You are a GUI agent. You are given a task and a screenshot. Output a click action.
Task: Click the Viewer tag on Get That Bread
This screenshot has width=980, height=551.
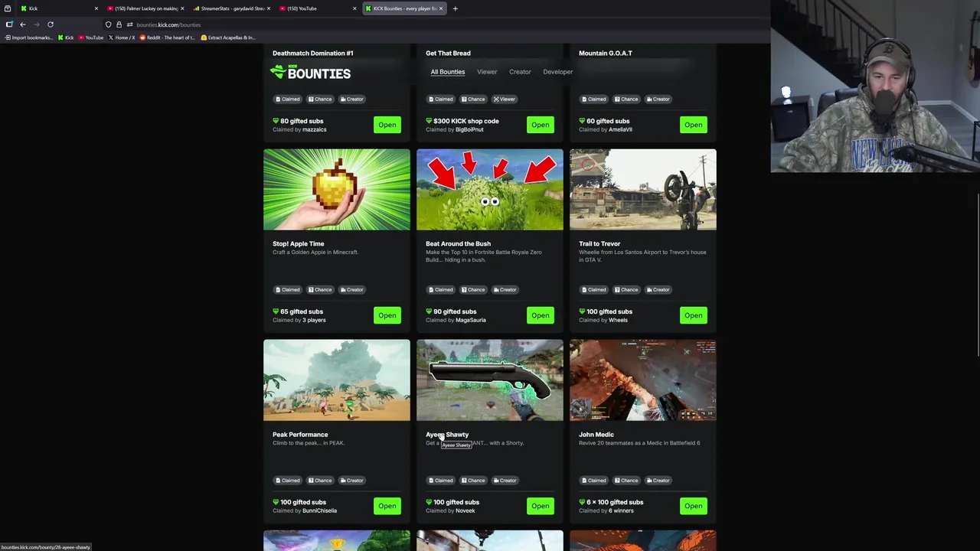coord(504,99)
